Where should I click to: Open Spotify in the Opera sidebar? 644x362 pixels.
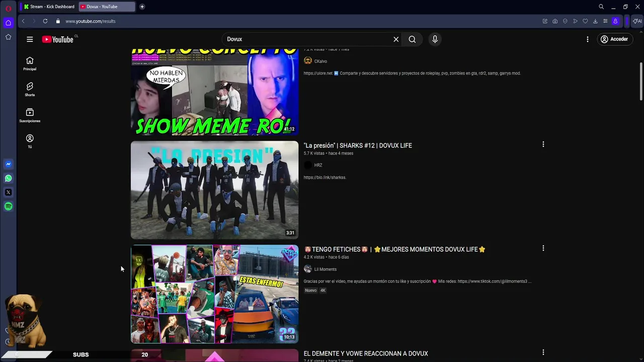pos(8,206)
